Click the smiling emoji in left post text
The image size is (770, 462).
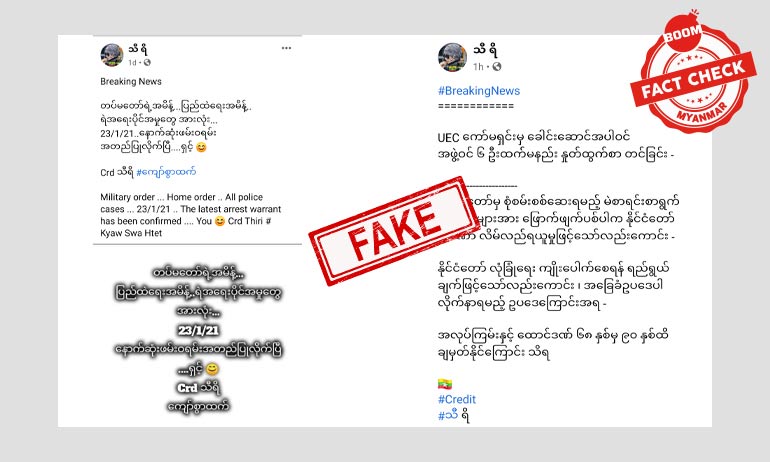click(x=201, y=147)
